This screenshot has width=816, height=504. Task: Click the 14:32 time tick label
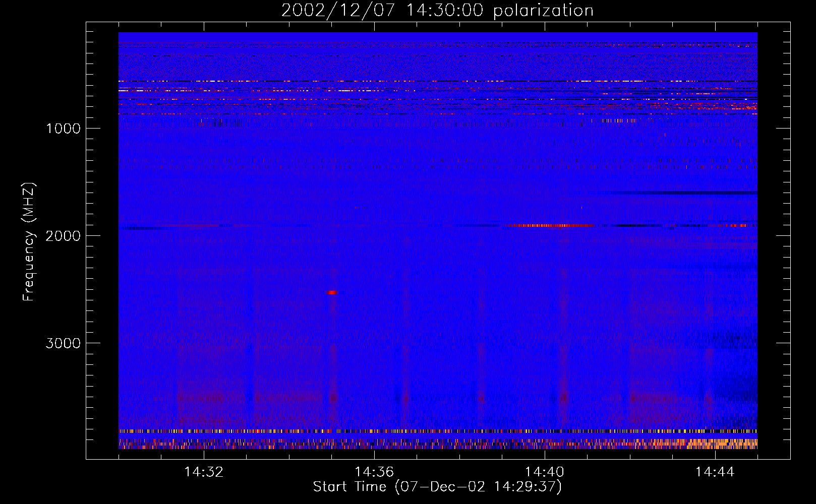pyautogui.click(x=204, y=472)
